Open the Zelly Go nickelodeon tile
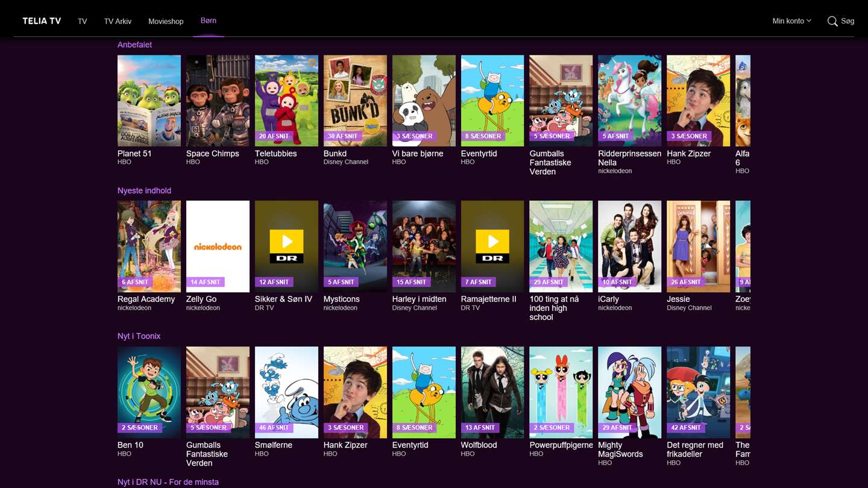Screen dimensions: 868x488 click(x=218, y=246)
